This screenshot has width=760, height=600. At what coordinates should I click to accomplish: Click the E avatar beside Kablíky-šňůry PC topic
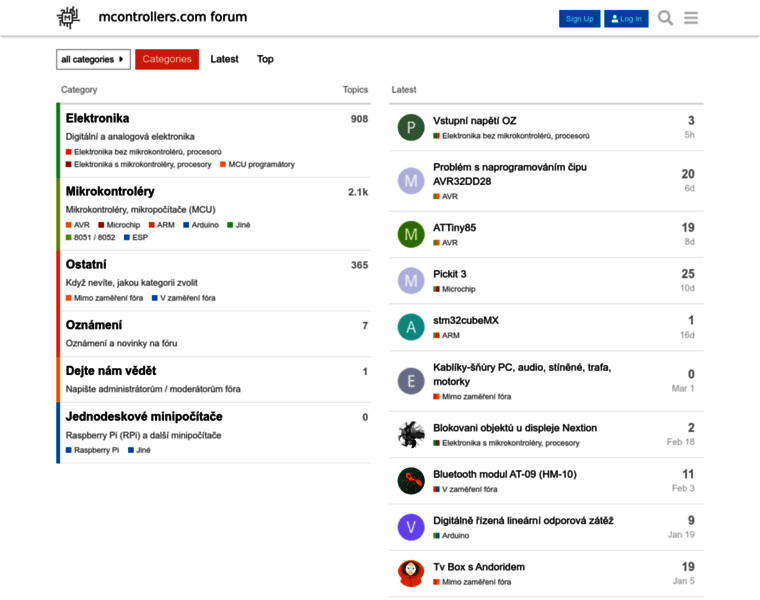pos(411,381)
